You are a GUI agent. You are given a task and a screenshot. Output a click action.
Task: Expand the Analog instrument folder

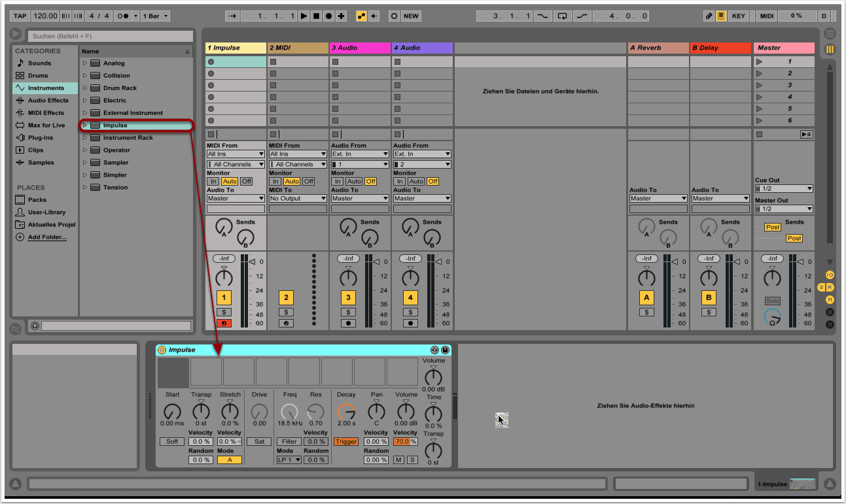tap(85, 63)
